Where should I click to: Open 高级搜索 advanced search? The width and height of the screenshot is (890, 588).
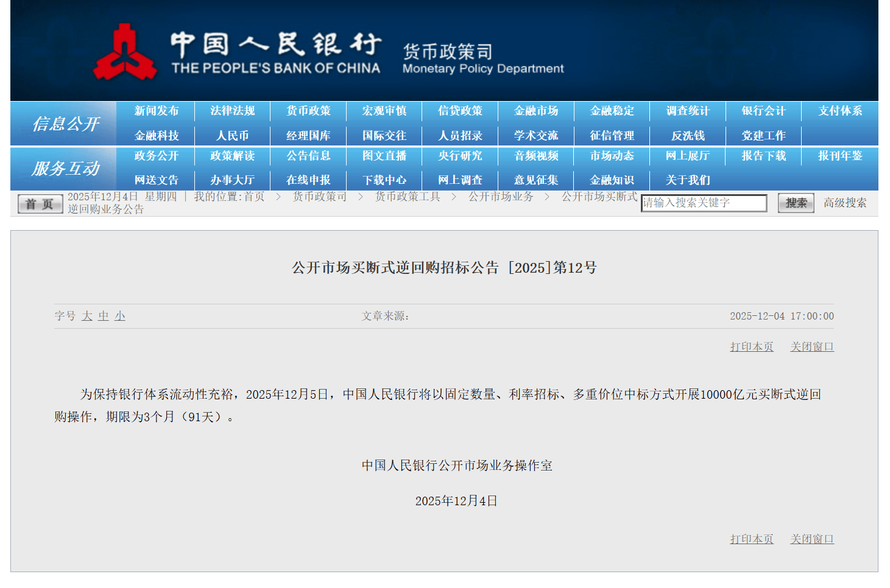coord(844,203)
